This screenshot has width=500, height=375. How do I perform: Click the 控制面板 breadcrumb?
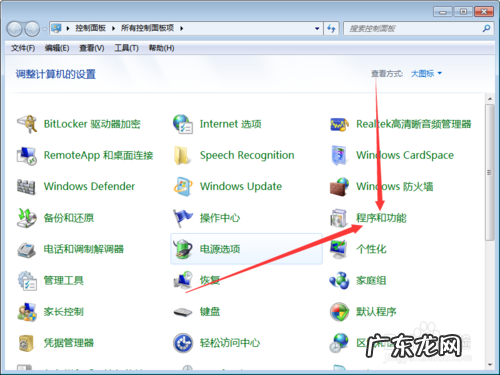coord(90,28)
